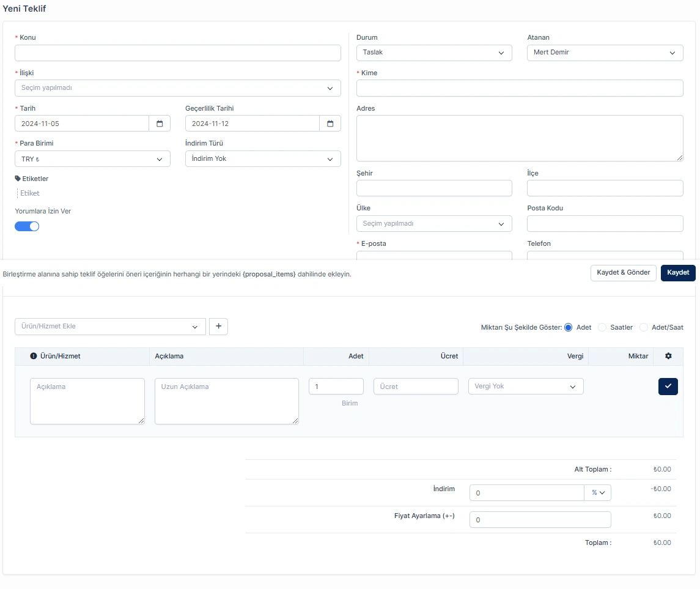This screenshot has height=589, width=700.
Task: Toggle the Yorumlara İzin Ver switch
Action: click(27, 226)
